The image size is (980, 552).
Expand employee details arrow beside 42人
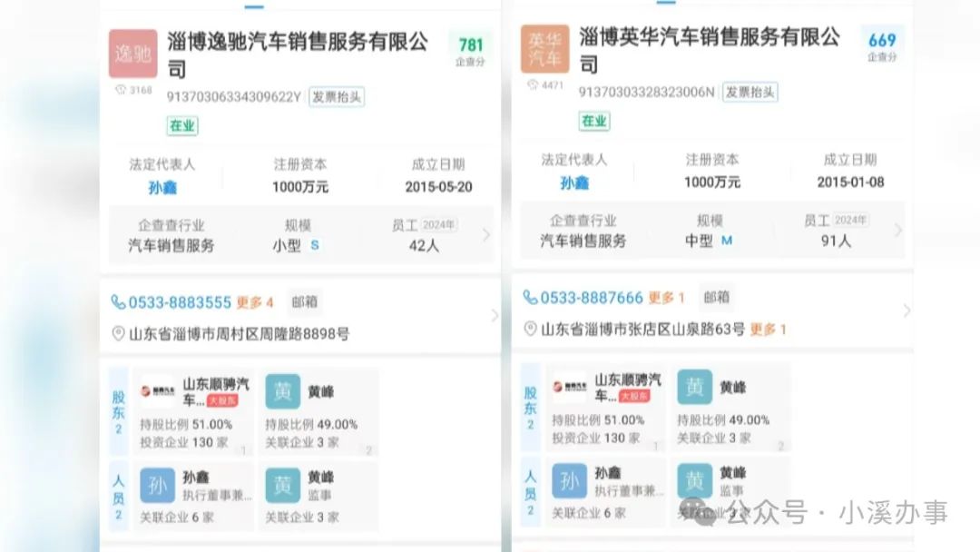click(x=486, y=235)
